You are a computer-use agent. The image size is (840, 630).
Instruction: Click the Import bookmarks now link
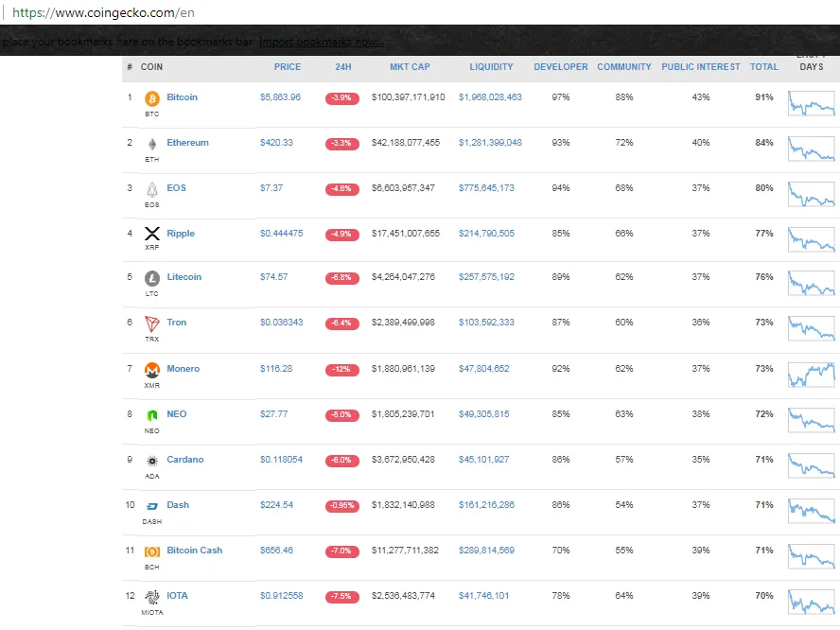(x=322, y=42)
